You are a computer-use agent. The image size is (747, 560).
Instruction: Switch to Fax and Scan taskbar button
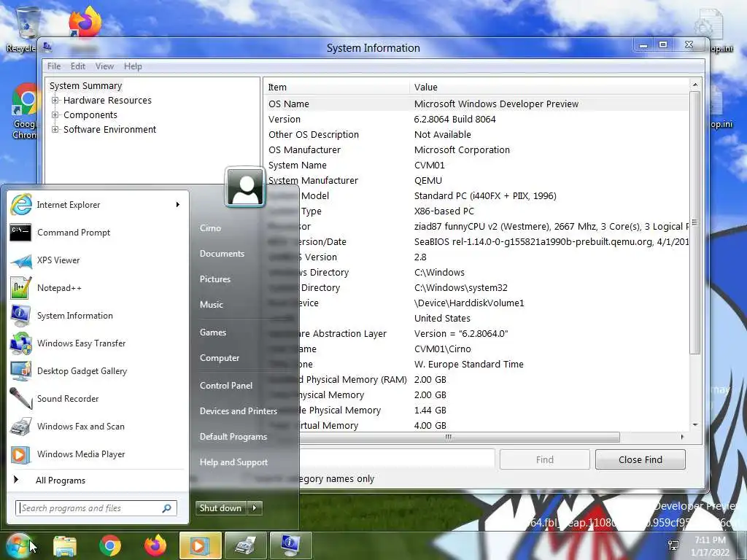(245, 545)
